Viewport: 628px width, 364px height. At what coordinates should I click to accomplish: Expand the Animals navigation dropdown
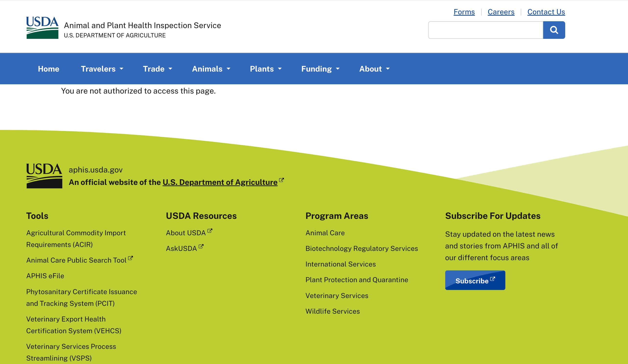point(211,69)
